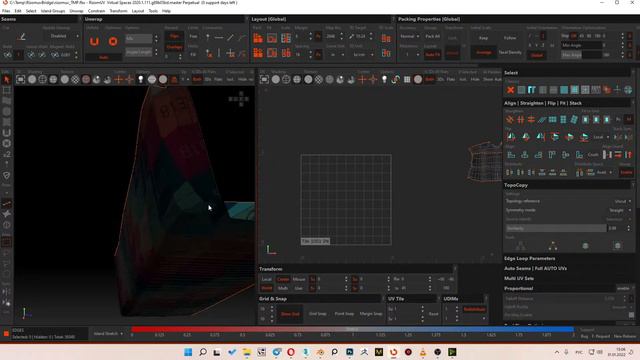Click the red stack icon at Layout right edge
640x360 pixels.
coord(386,38)
